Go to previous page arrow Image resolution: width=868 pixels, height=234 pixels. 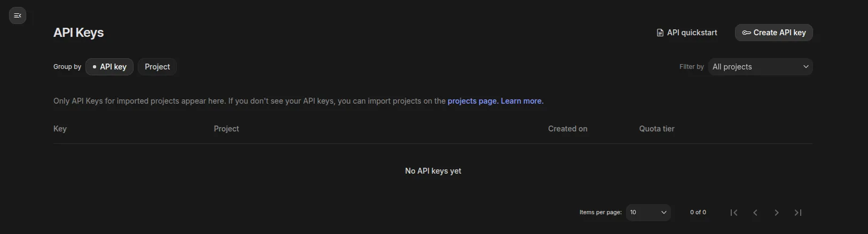tap(755, 213)
